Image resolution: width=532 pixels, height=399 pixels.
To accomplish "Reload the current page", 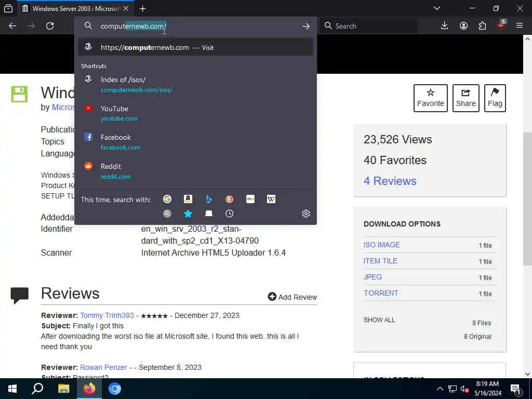I will (50, 26).
